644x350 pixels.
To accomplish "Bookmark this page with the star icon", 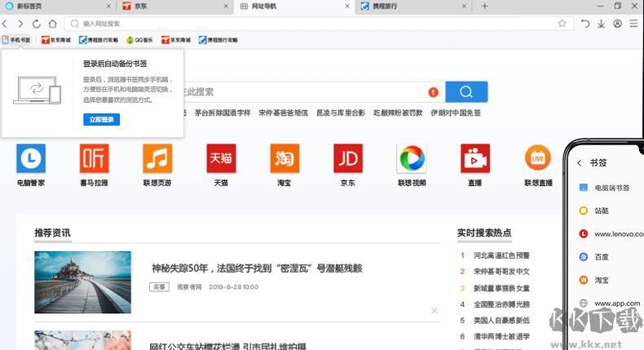I will 562,24.
